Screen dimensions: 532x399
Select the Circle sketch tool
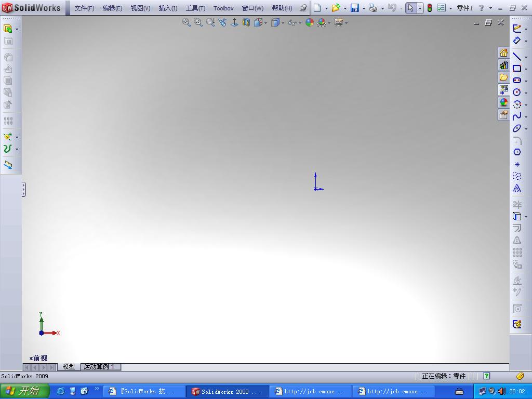[517, 92]
